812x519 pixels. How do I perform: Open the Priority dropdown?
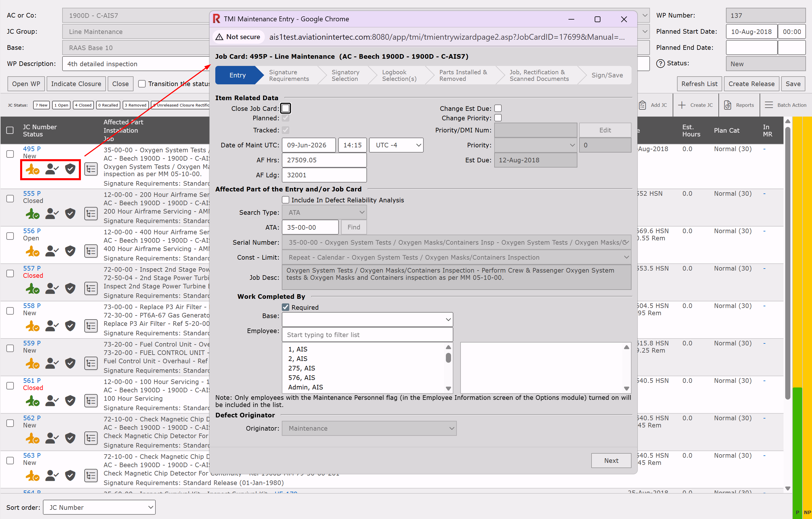click(x=535, y=145)
